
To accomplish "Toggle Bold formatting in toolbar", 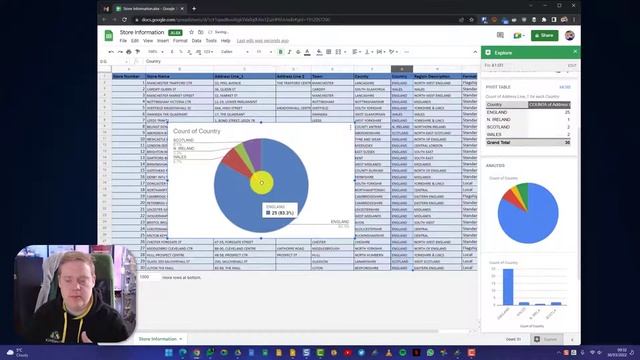I will coord(280,52).
